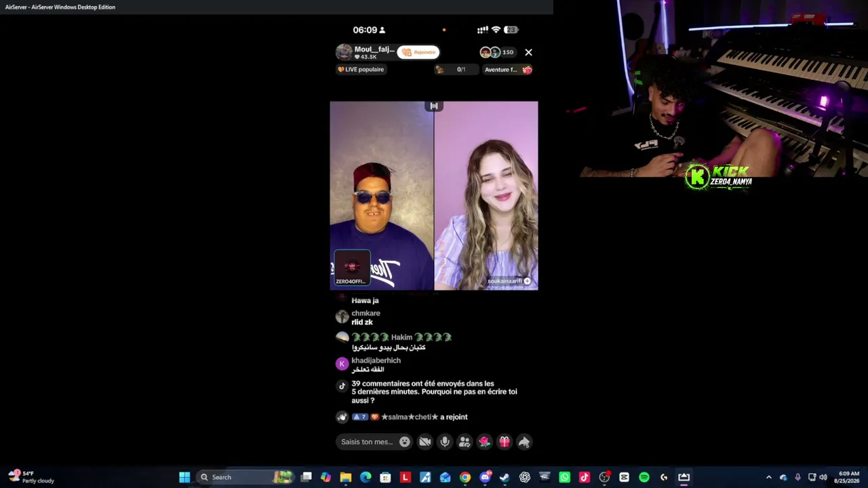Image resolution: width=868 pixels, height=488 pixels.
Task: Open Spotify from the taskbar
Action: tap(644, 477)
